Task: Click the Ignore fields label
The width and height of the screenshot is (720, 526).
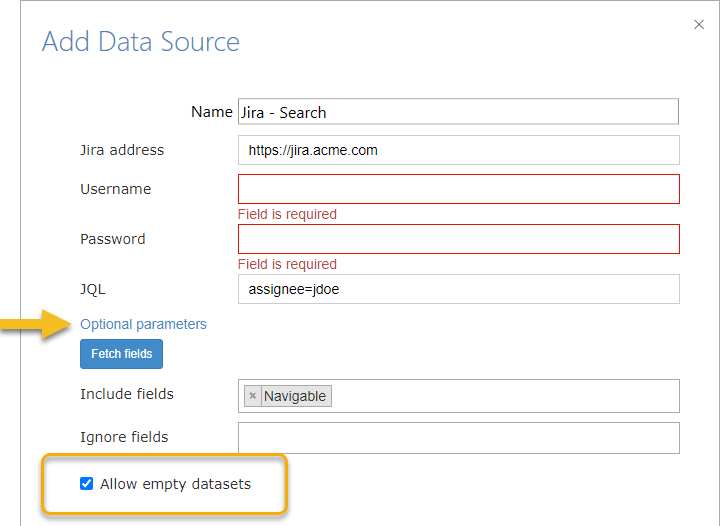Action: pos(124,437)
